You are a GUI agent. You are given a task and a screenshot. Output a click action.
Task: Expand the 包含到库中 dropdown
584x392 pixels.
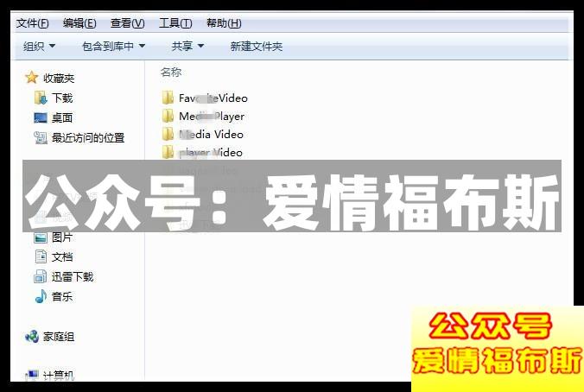(113, 46)
